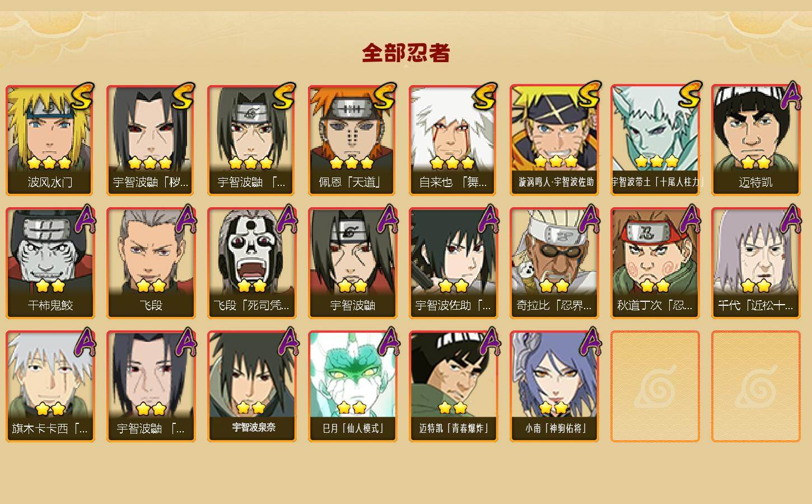
Task: Select the 波风水门 ninja card
Action: (50, 140)
